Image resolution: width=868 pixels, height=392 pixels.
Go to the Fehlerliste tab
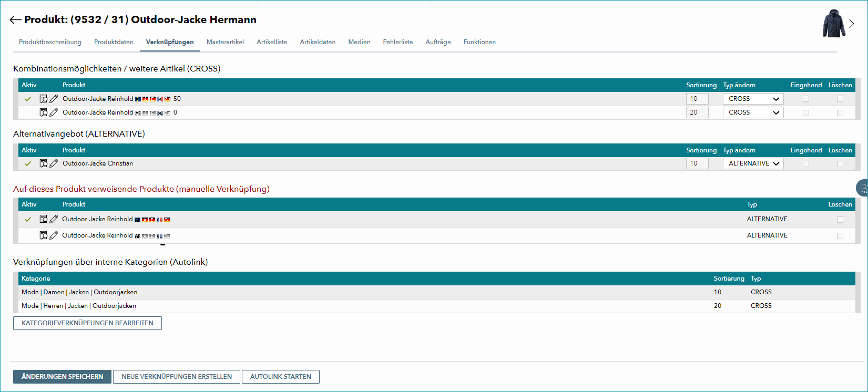click(x=398, y=42)
